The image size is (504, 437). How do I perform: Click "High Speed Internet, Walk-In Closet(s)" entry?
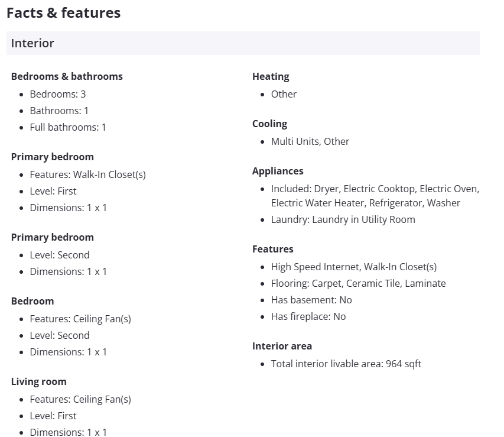click(354, 267)
